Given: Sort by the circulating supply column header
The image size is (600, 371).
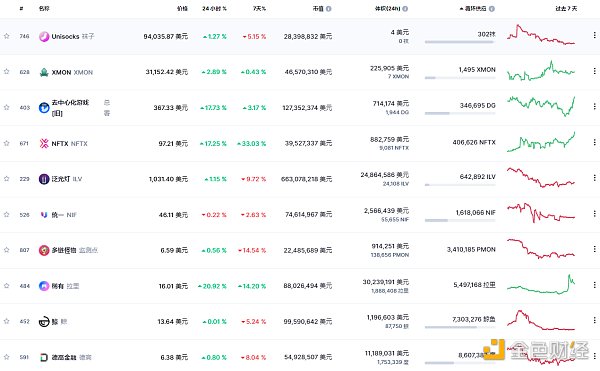Looking at the screenshot, I should [x=474, y=8].
